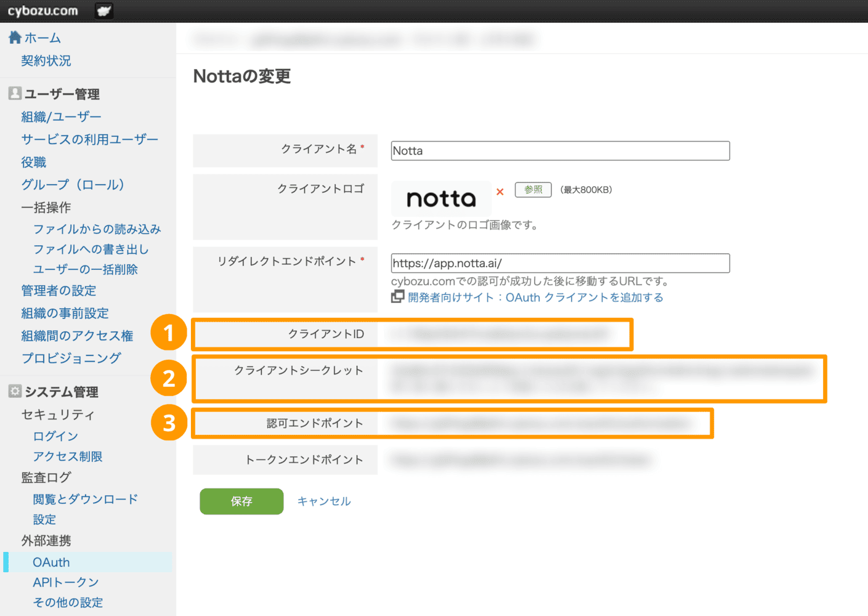Select OAuth in the sidebar
This screenshot has width=868, height=616.
click(x=51, y=562)
